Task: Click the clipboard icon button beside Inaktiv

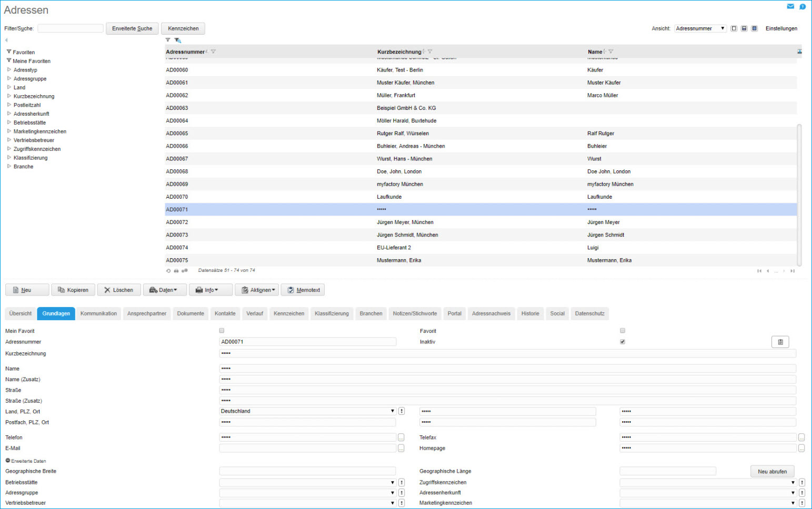Action: pos(780,342)
